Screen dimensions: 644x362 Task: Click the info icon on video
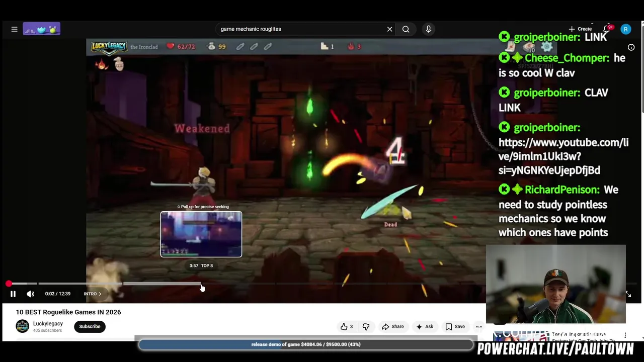coord(631,47)
